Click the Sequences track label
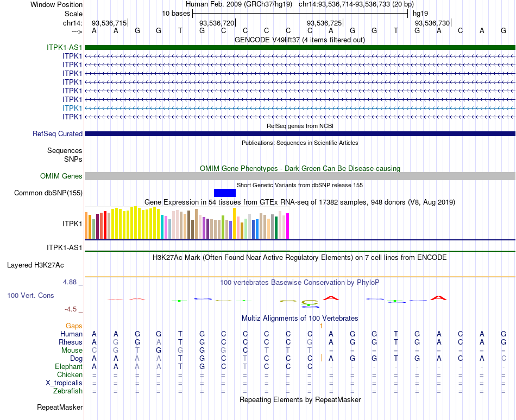 click(x=65, y=150)
